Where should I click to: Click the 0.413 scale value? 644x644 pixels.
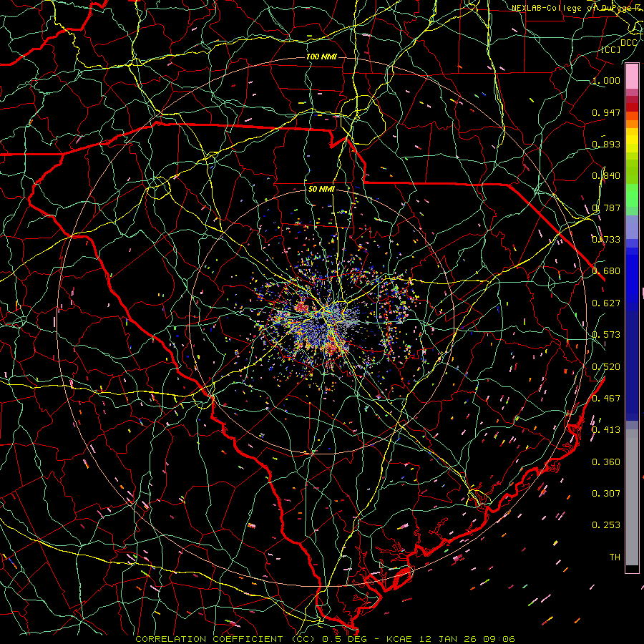[606, 430]
